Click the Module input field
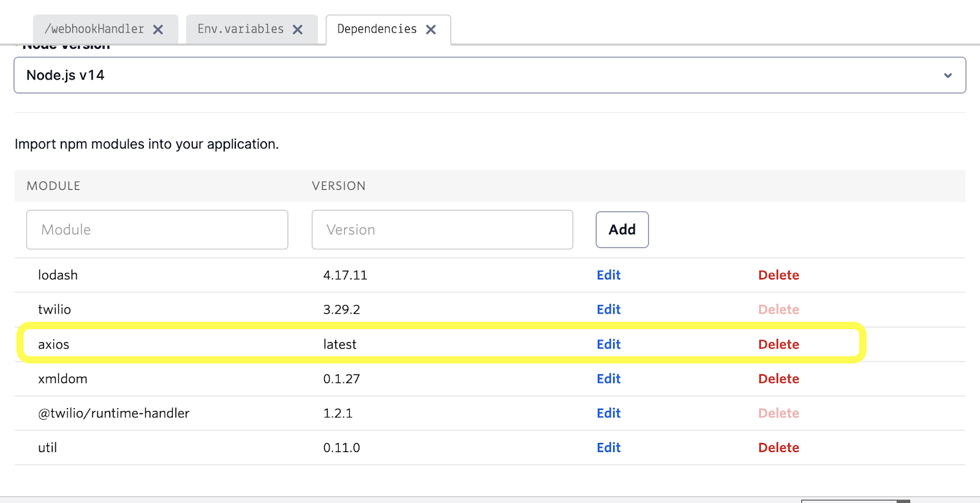The width and height of the screenshot is (980, 503). click(x=157, y=230)
